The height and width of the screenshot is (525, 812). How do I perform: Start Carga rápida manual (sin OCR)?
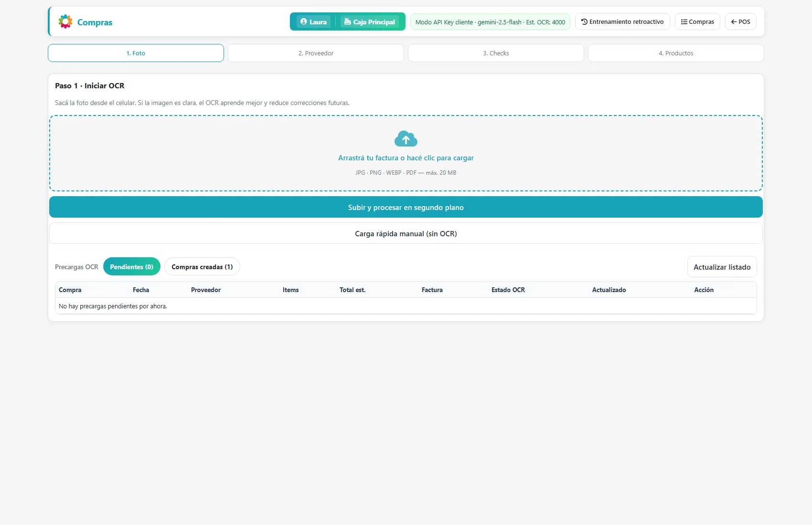tap(406, 233)
